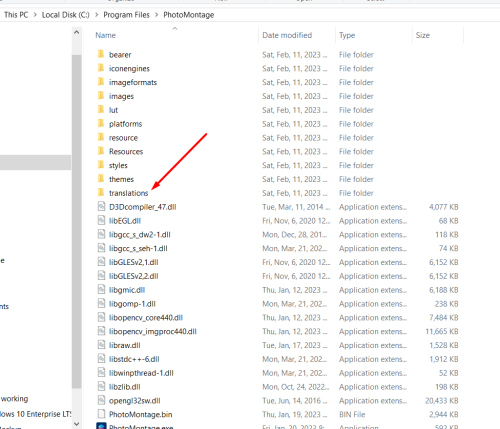Viewport: 500px width, 429px height.
Task: Click the libEGL.dll file icon
Action: [x=101, y=220]
